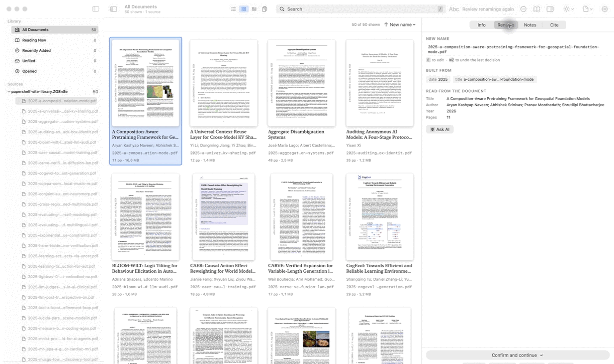Click the Ask AI button
The height and width of the screenshot is (364, 614).
point(440,129)
